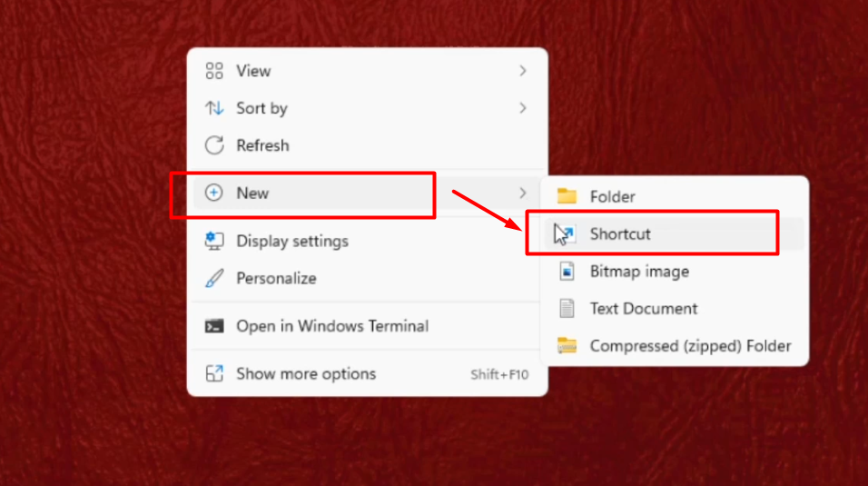Click the Show more options icon
Viewport: 868px width, 486px height.
pos(214,374)
